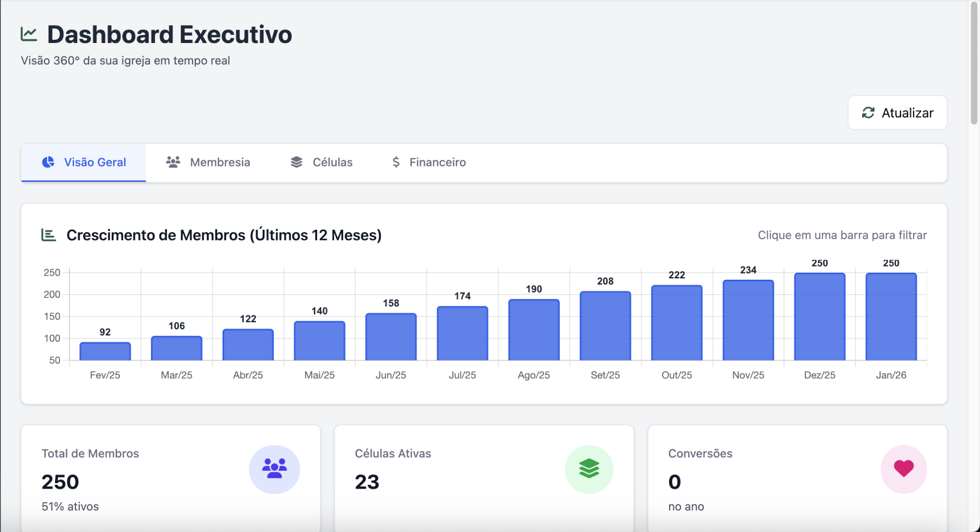Click the people icon on the Membresia tab
Image resolution: width=980 pixels, height=532 pixels.
(x=173, y=162)
